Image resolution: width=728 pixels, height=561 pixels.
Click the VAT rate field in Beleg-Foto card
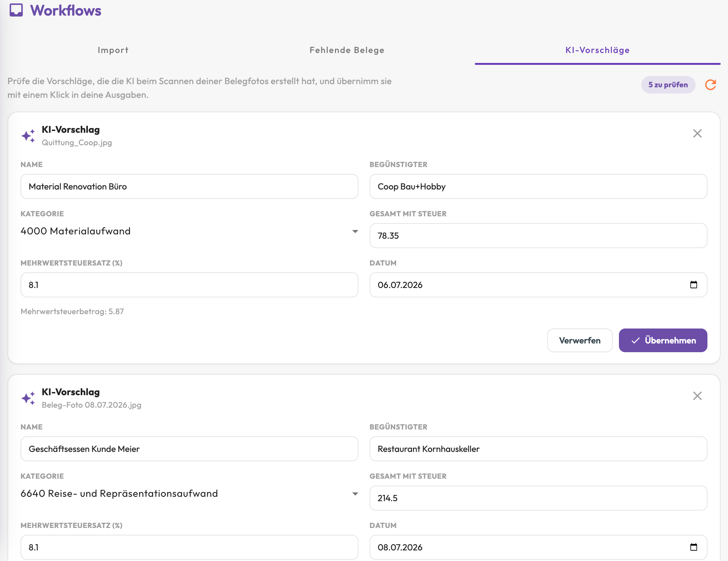(x=189, y=547)
